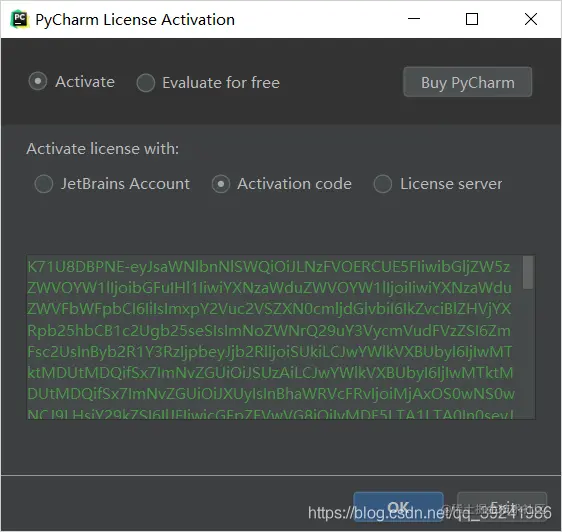The image size is (562, 532).
Task: Click the License server label text
Action: (x=451, y=184)
